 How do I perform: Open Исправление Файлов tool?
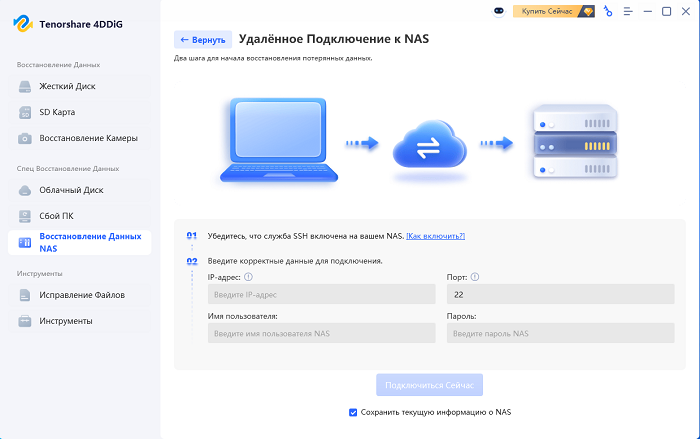pos(79,295)
